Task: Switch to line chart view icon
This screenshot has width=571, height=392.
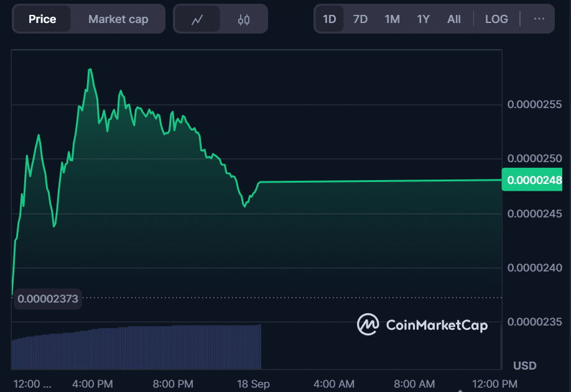Action: [197, 19]
